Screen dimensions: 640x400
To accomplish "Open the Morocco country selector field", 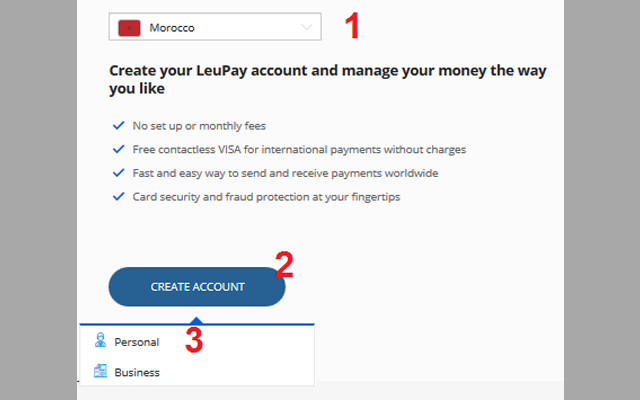I will tap(215, 27).
